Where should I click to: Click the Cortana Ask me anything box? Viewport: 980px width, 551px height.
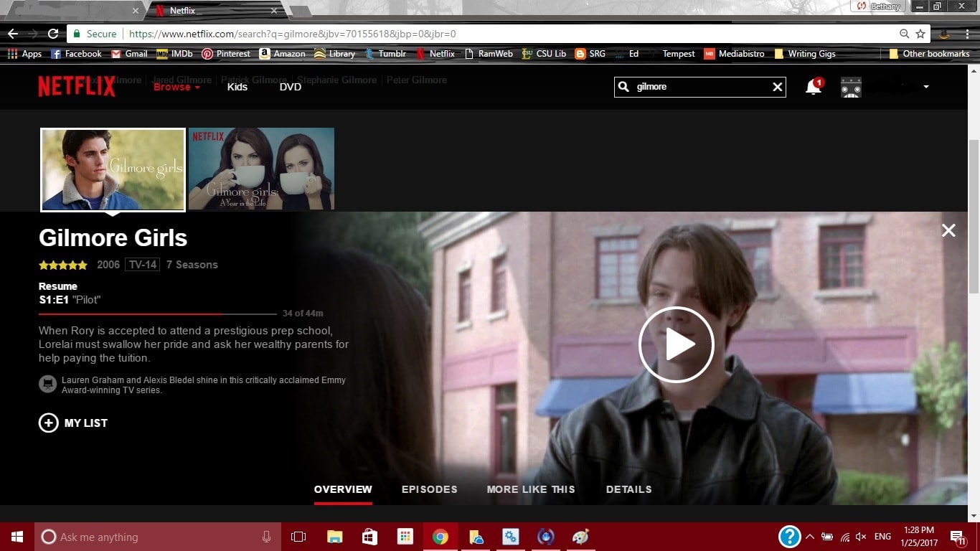click(x=158, y=537)
